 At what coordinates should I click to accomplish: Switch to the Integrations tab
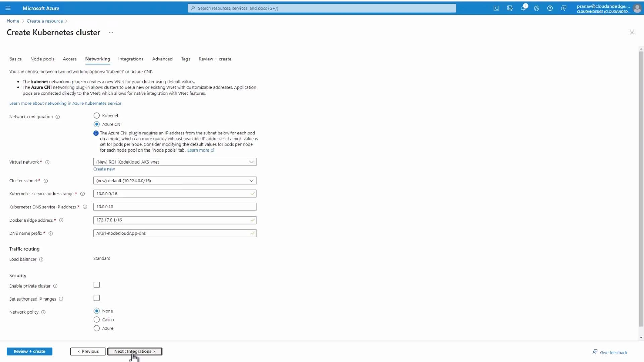[130, 59]
